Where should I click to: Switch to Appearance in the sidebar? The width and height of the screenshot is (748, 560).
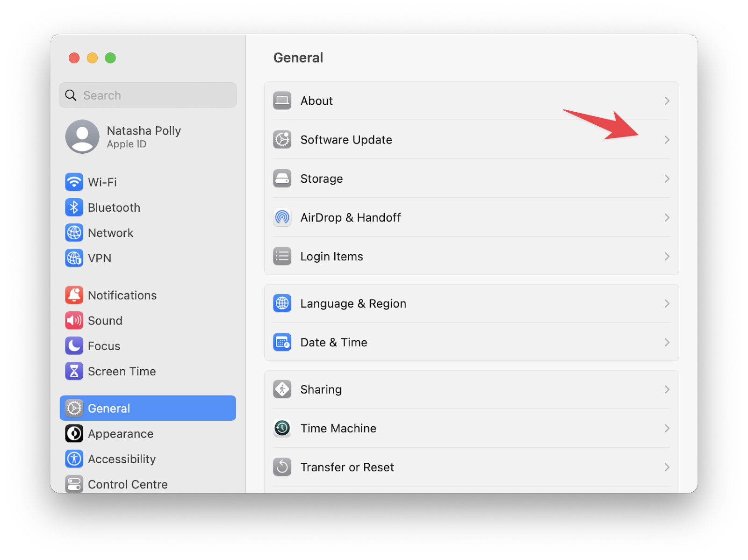pyautogui.click(x=121, y=434)
